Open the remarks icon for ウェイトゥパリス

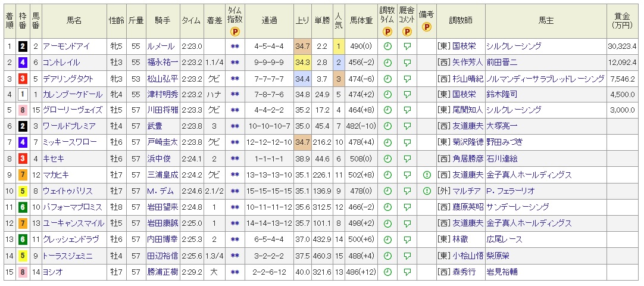click(x=426, y=191)
